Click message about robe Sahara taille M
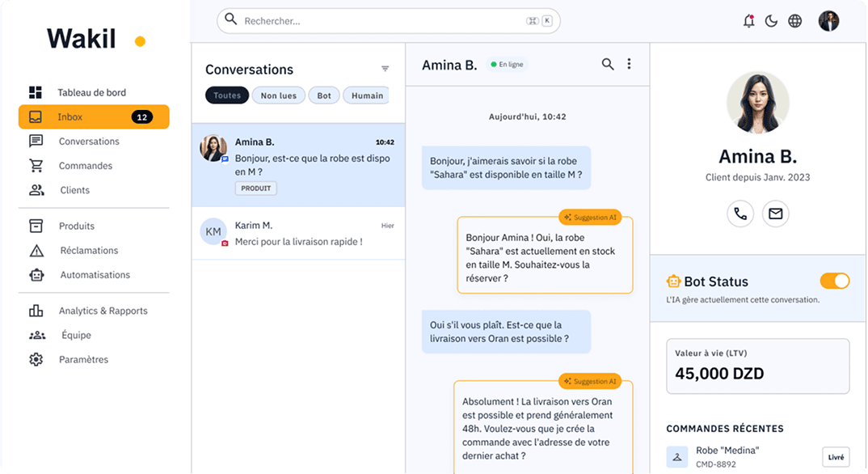This screenshot has height=474, width=868. click(x=506, y=167)
